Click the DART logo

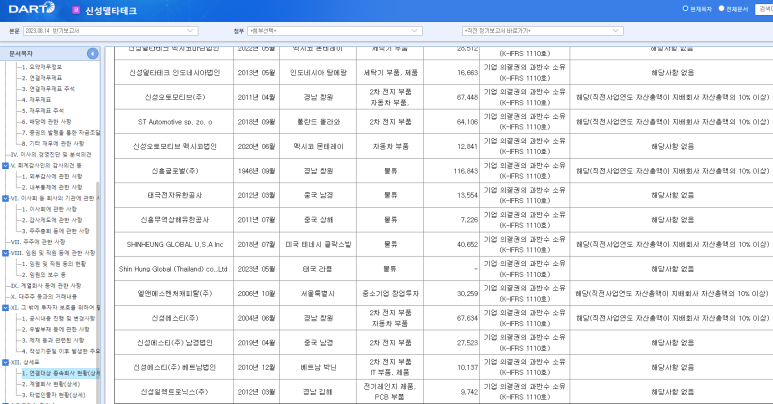click(x=32, y=8)
